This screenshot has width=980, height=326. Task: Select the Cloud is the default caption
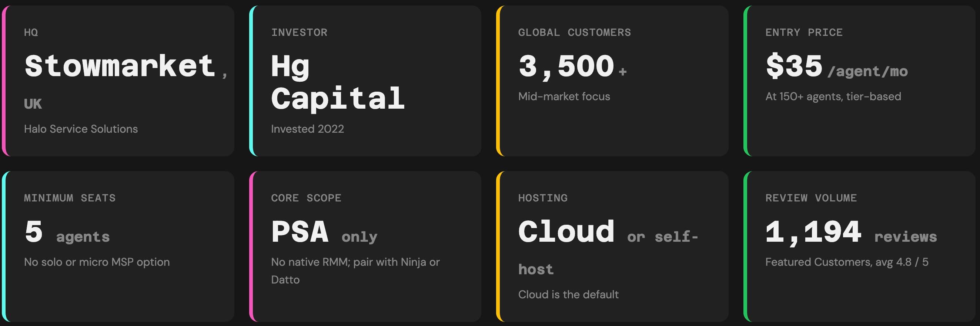pyautogui.click(x=568, y=295)
